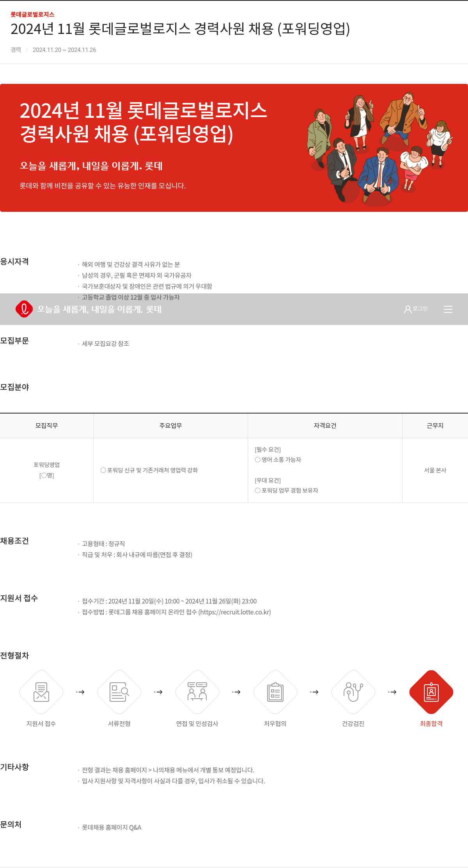Click the text 롯데채용 홈페이지 Q&A
The image size is (468, 868).
(112, 827)
